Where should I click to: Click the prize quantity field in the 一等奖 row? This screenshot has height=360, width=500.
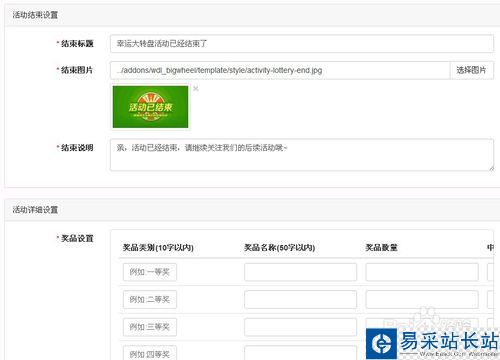(422, 272)
